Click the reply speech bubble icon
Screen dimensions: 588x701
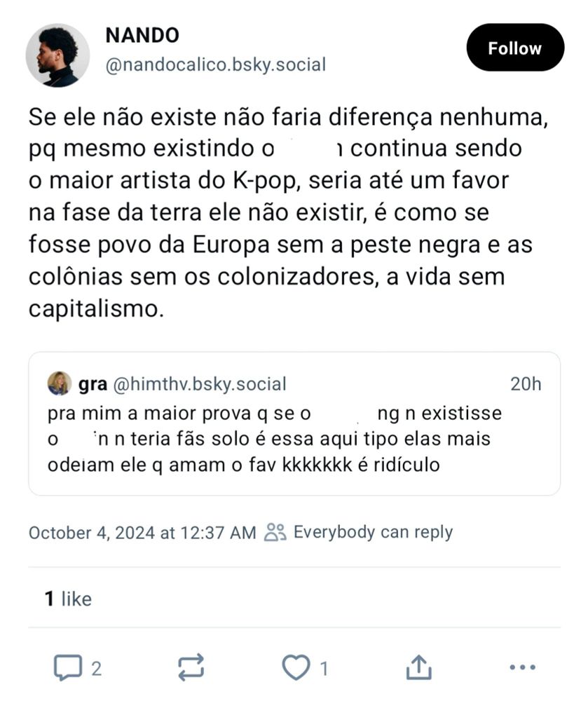click(x=67, y=667)
